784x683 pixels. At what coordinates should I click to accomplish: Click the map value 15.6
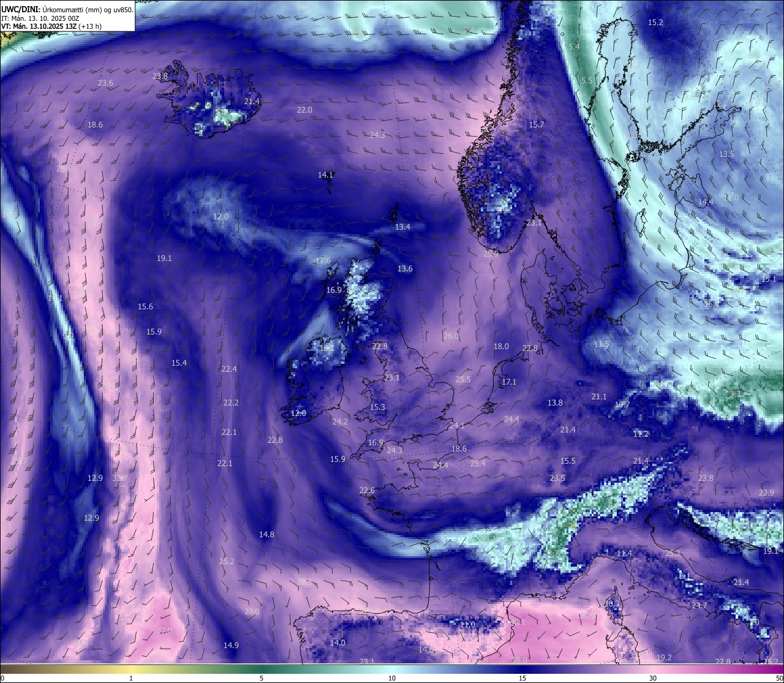pos(145,307)
